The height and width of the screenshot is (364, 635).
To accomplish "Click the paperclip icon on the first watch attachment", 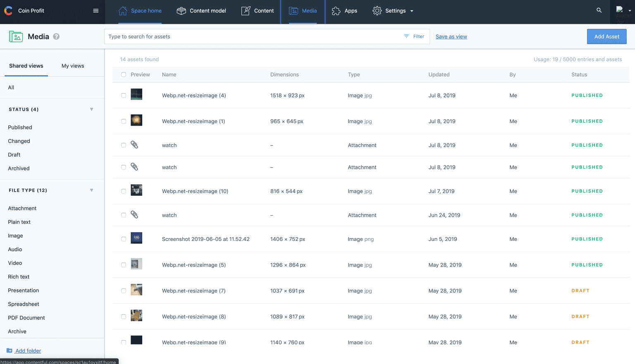I will pos(134,145).
